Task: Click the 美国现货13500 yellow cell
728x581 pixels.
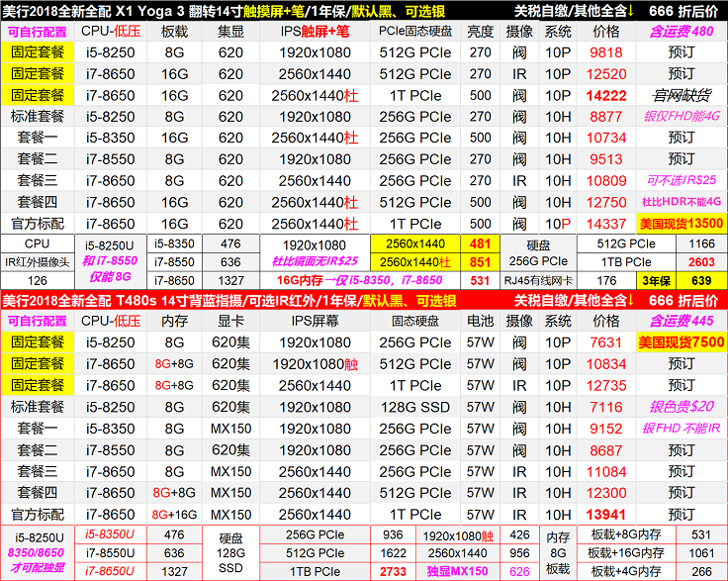Action: (682, 224)
